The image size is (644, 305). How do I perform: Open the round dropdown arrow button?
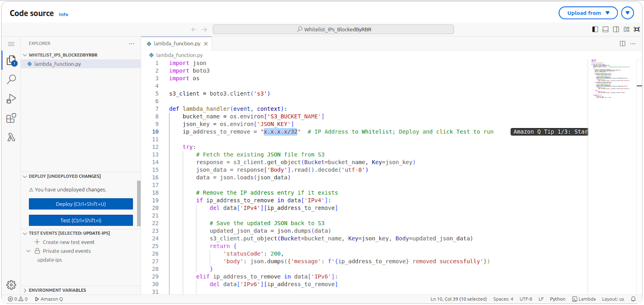(627, 13)
